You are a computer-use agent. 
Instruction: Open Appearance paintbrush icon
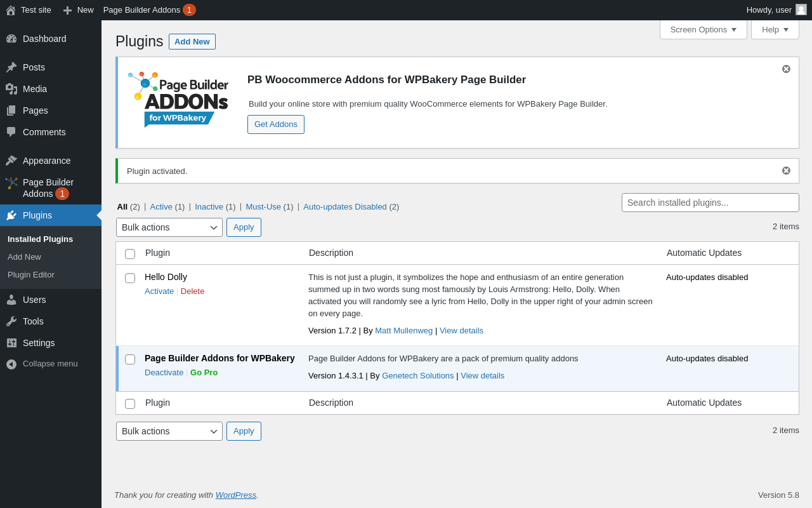11,161
